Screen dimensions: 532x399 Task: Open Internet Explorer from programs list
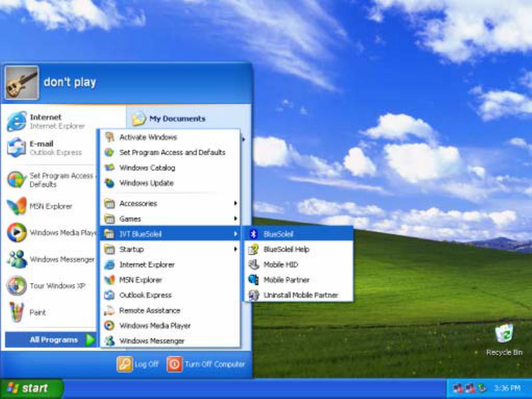(x=170, y=265)
